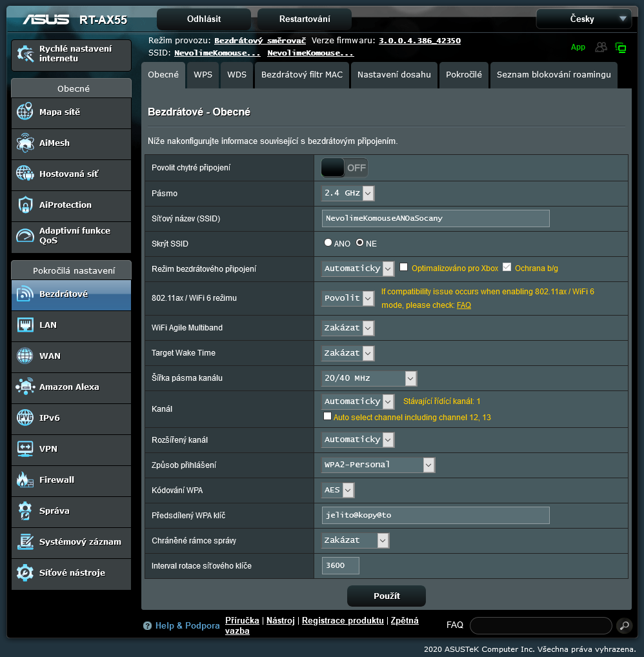Screen dimensions: 644x657
Task: Click the AiMesh sidebar icon
Action: (25, 143)
